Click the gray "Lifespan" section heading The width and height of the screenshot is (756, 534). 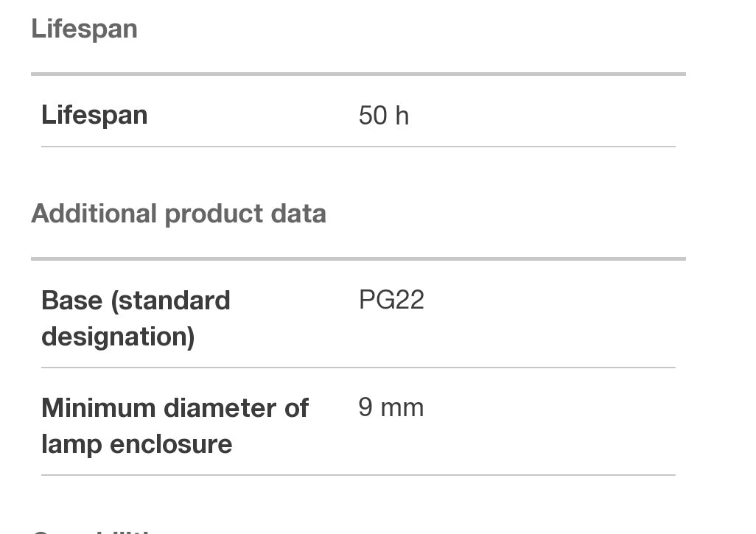click(84, 29)
